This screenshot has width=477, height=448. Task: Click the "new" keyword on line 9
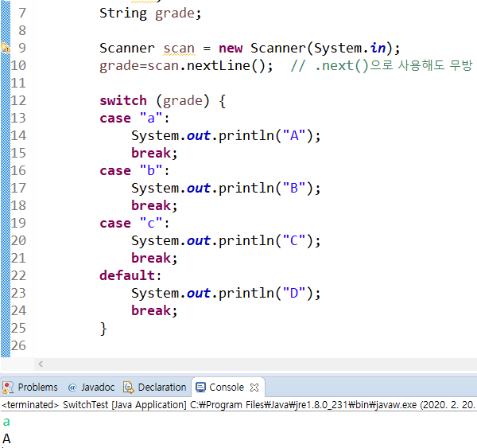coord(231,49)
